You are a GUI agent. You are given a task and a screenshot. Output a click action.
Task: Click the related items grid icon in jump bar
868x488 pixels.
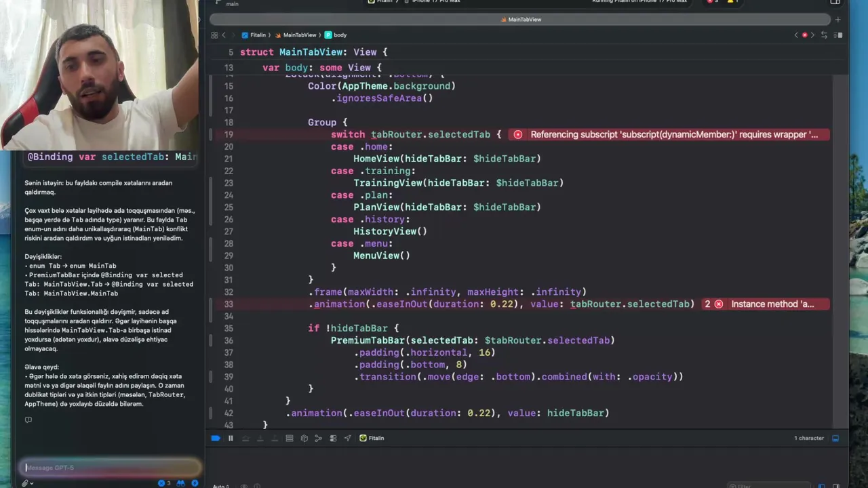pos(214,35)
